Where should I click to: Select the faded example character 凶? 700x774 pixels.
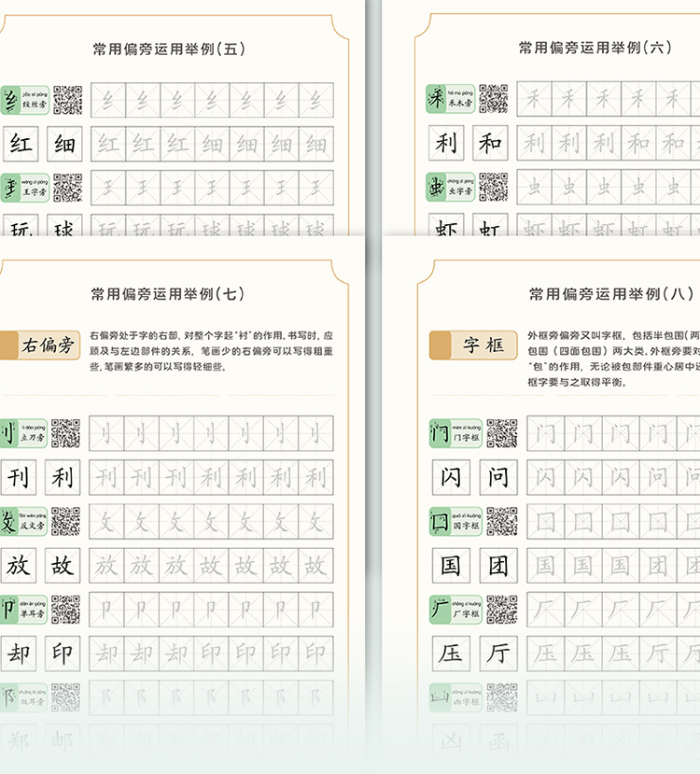(451, 741)
